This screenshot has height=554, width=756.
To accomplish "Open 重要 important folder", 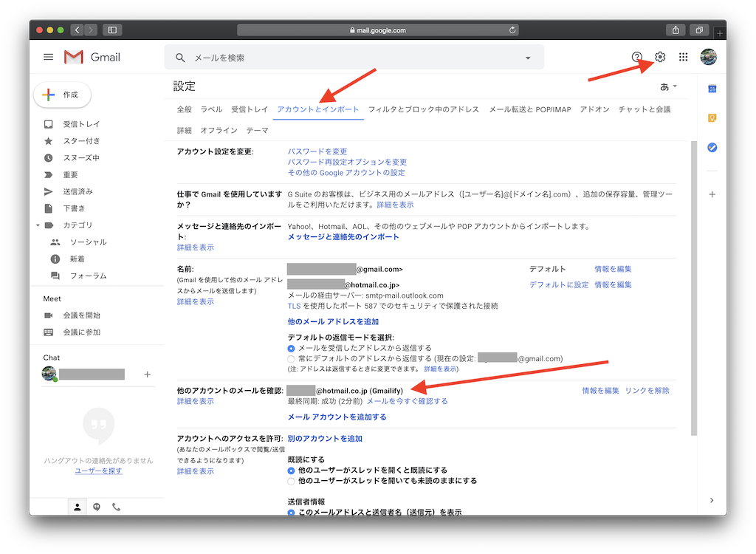I will 70,174.
